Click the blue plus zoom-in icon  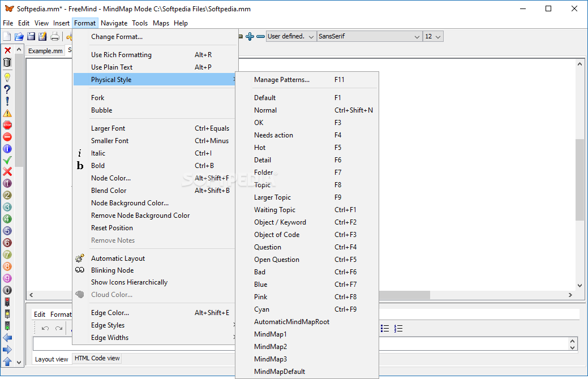(250, 36)
